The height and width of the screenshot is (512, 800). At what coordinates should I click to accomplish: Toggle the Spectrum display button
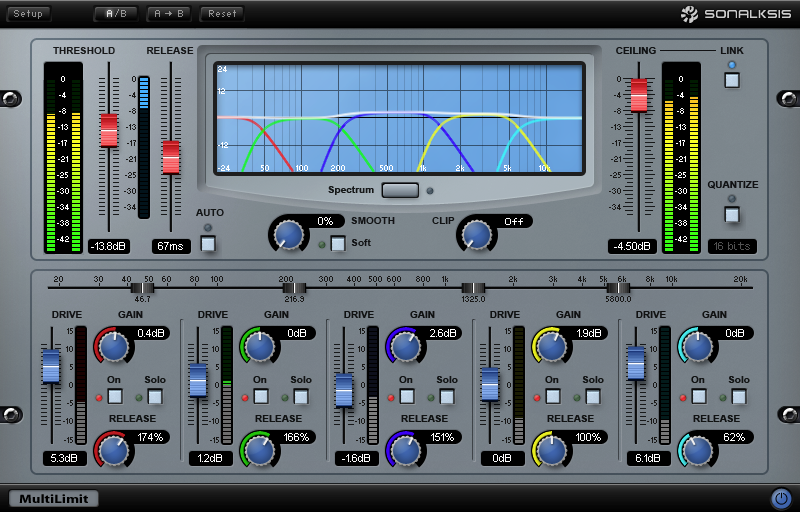click(x=400, y=190)
